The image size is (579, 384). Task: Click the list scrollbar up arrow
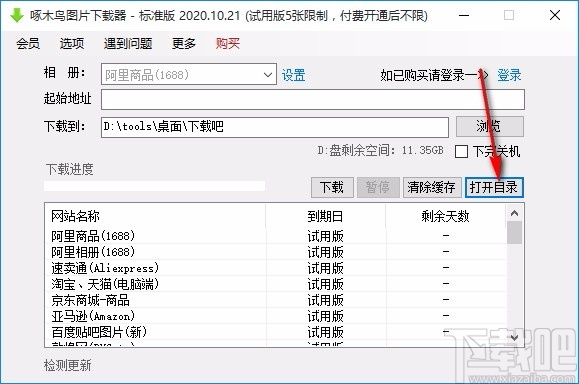[514, 213]
